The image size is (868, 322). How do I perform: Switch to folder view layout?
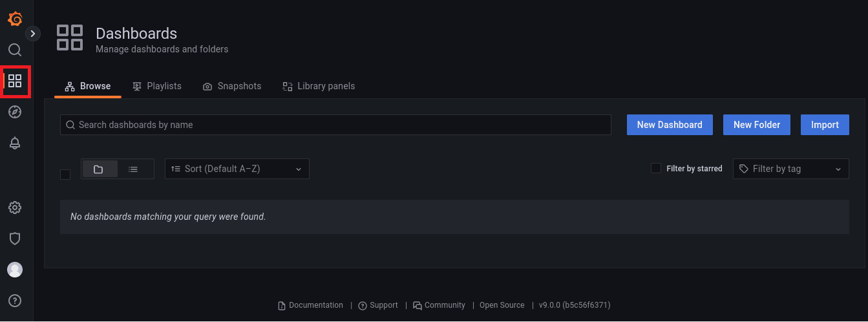point(99,169)
